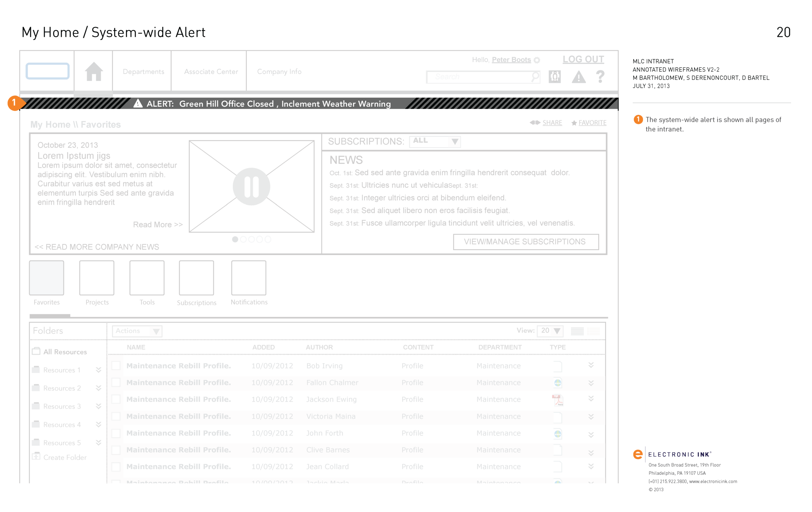The width and height of the screenshot is (812, 512).
Task: Click the PDF icon in Jackson Ewing row
Action: (557, 400)
